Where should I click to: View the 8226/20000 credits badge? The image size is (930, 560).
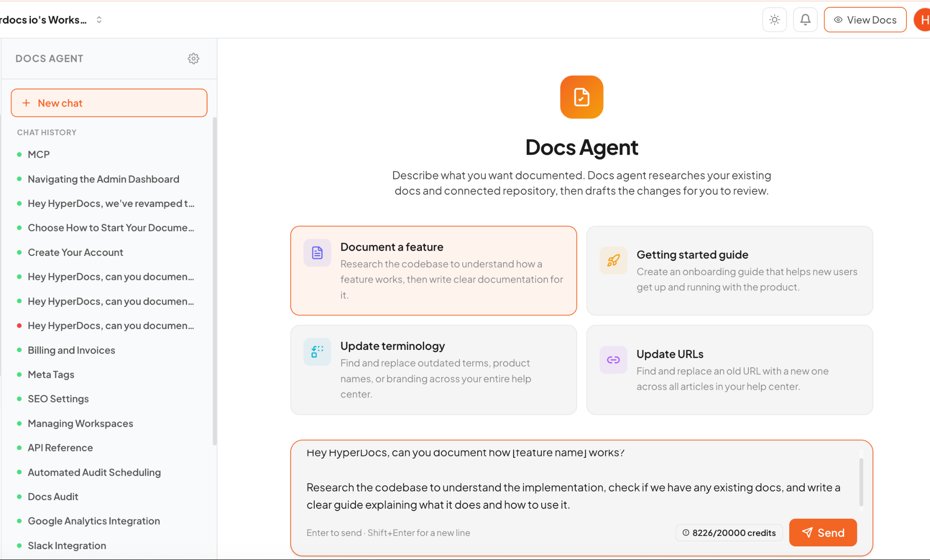click(x=729, y=533)
